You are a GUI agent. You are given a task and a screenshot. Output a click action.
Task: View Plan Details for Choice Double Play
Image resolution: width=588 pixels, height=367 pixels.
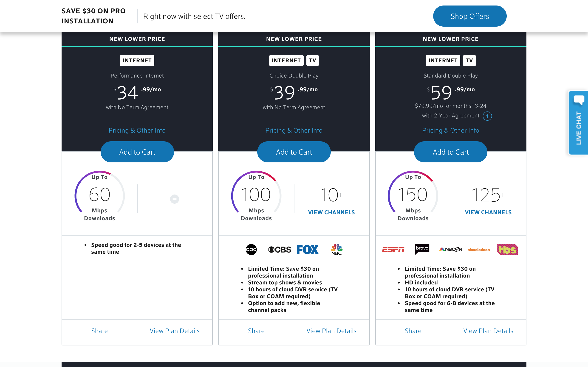(331, 331)
